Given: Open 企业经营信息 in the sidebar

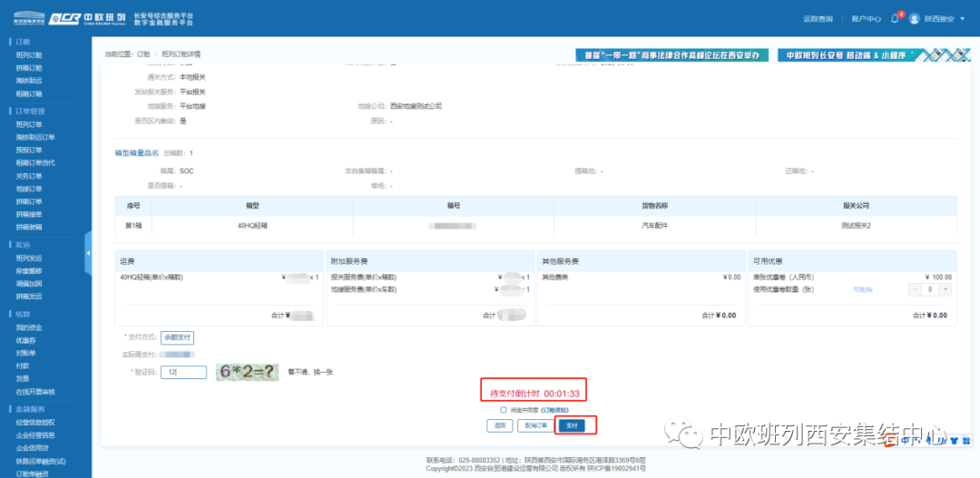Looking at the screenshot, I should (35, 435).
